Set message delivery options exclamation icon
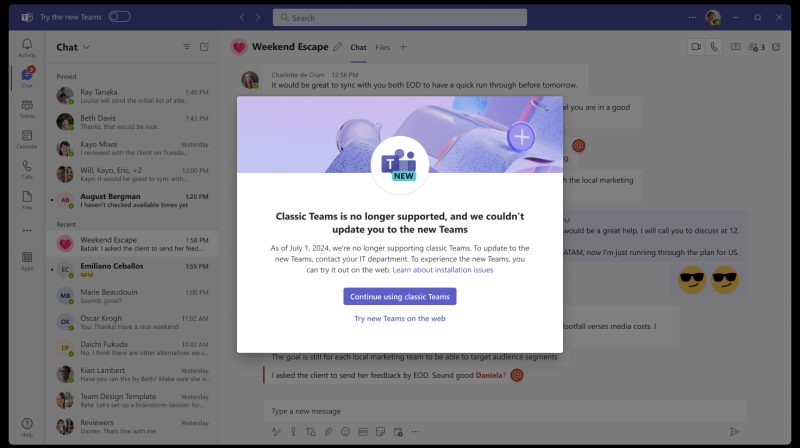 (293, 432)
